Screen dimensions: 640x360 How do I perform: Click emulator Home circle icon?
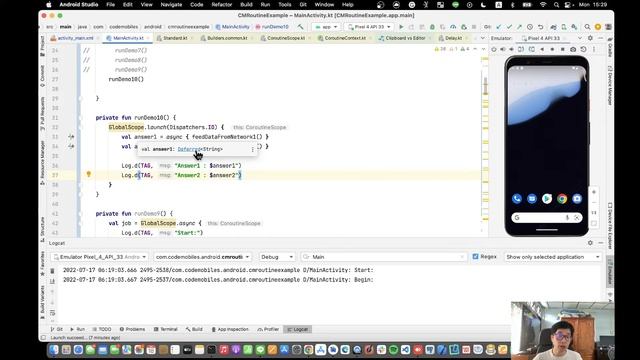click(552, 49)
